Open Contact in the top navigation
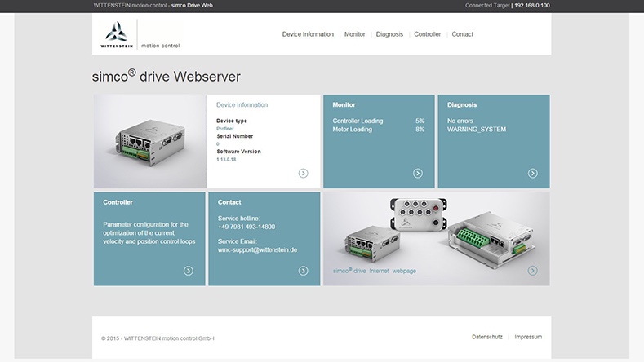Image resolution: width=644 pixels, height=362 pixels. click(463, 34)
